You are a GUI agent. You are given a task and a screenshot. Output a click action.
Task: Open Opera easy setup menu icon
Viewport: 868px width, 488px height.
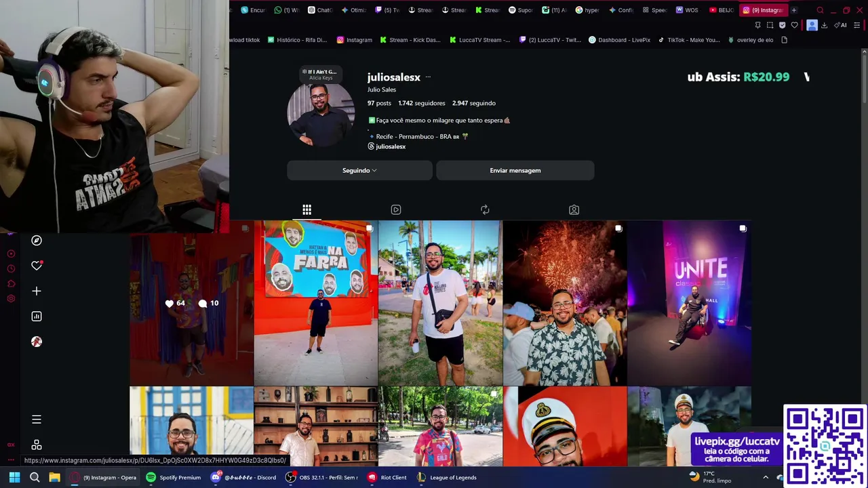857,25
